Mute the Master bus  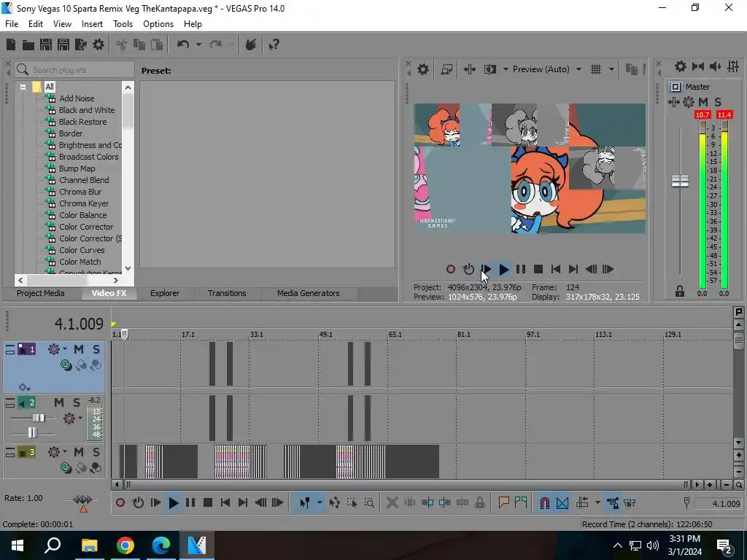(703, 102)
